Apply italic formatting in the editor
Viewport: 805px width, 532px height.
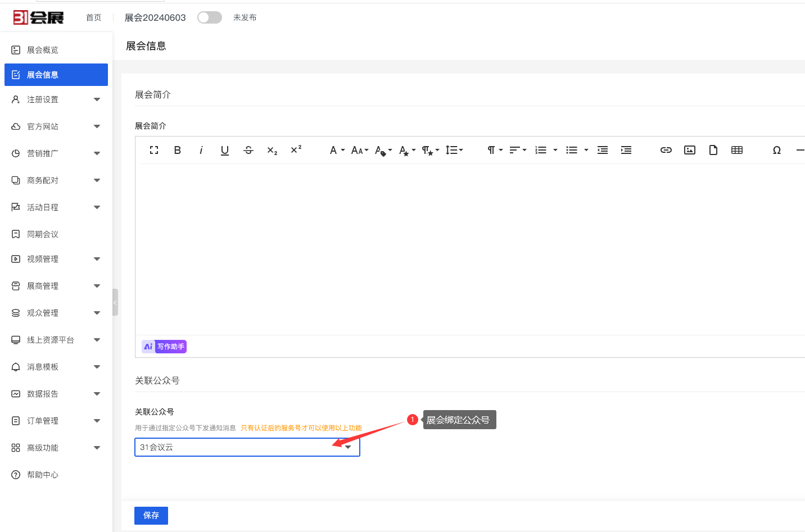pos(201,150)
